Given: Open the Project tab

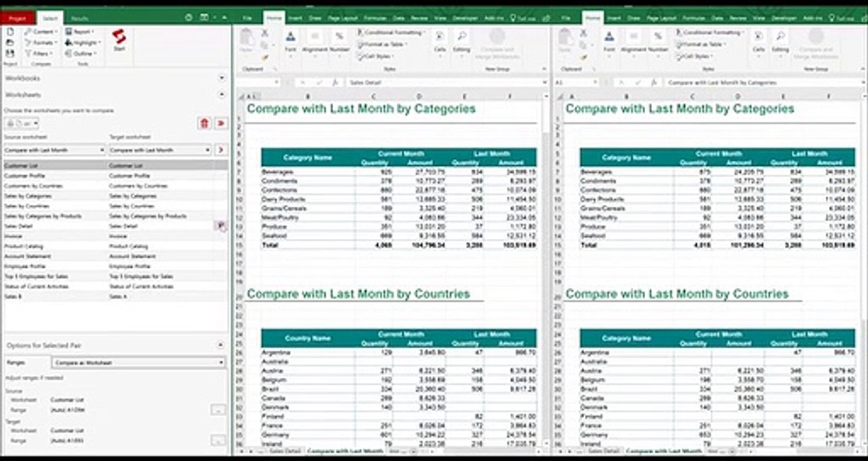Looking at the screenshot, I should click(x=17, y=19).
